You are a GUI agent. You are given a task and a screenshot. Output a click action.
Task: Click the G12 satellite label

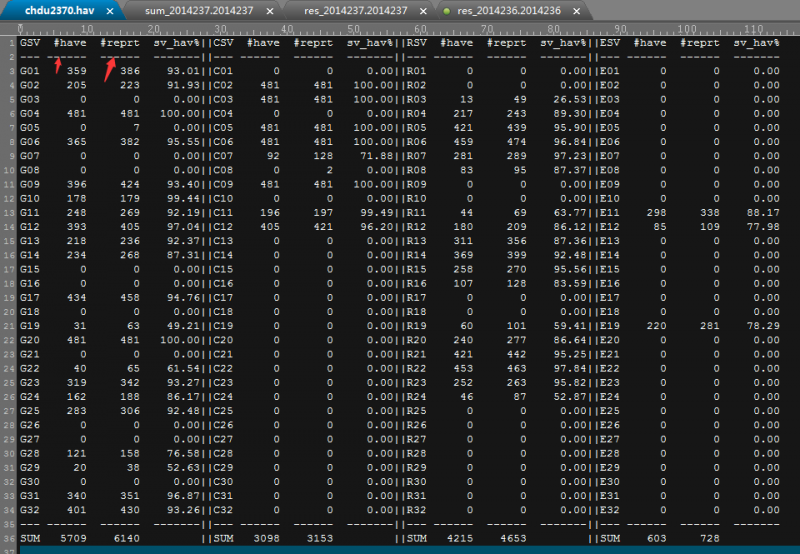[30, 226]
